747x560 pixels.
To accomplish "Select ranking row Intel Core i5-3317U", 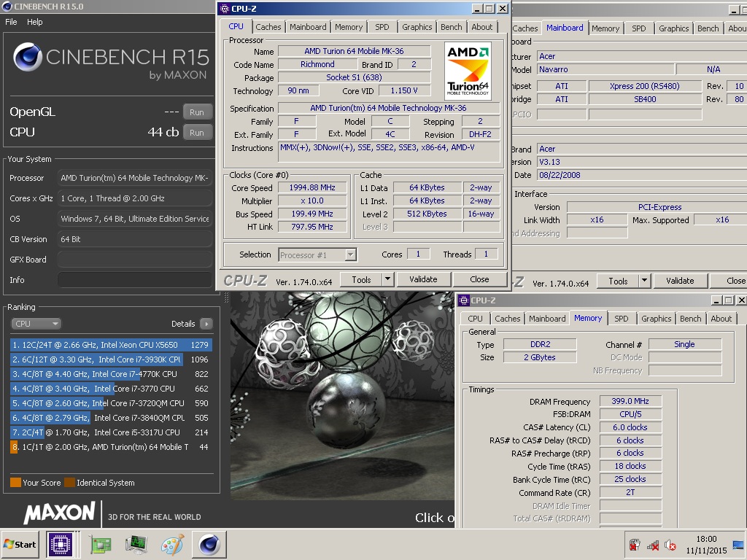I will coord(111,432).
